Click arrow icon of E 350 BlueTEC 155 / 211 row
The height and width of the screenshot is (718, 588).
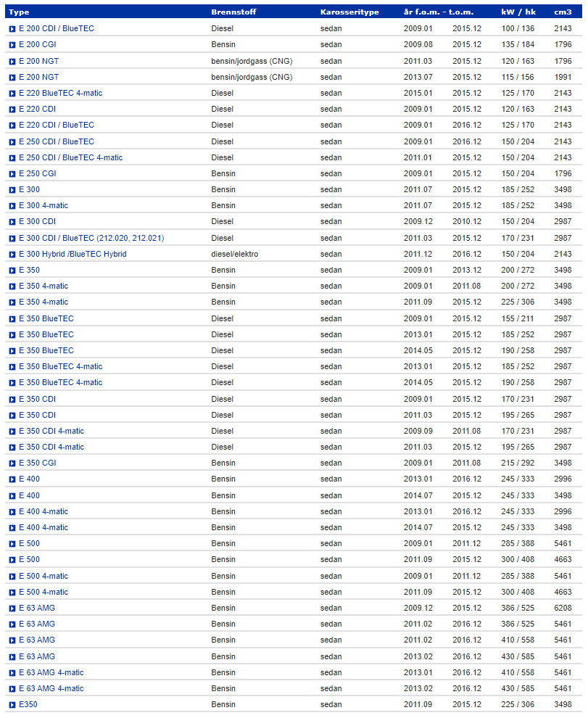click(x=12, y=319)
